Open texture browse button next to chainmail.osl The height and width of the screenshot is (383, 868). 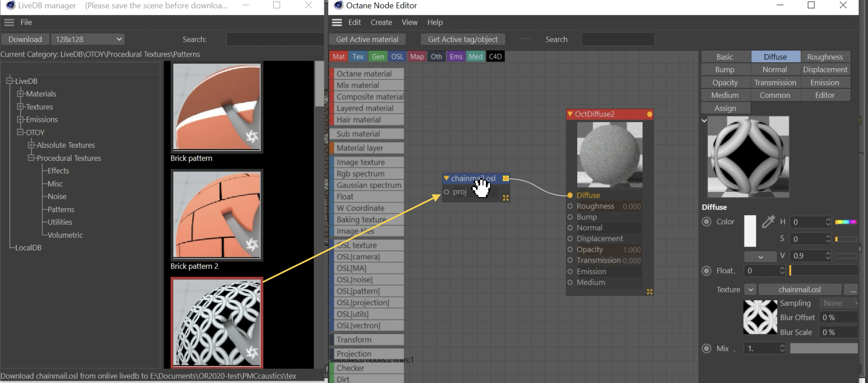click(x=853, y=290)
